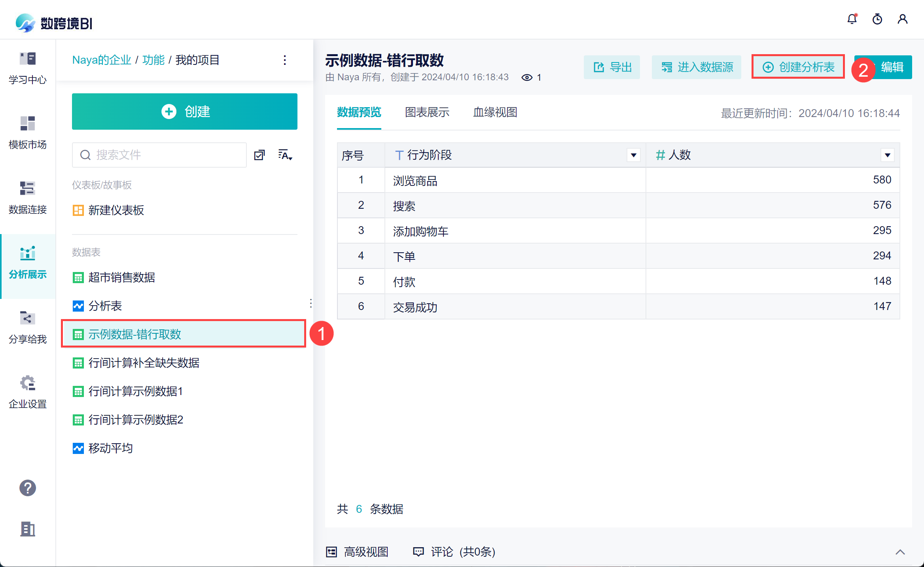Screen dimensions: 924x567
Task: Click the eye view count icon
Action: coord(526,77)
